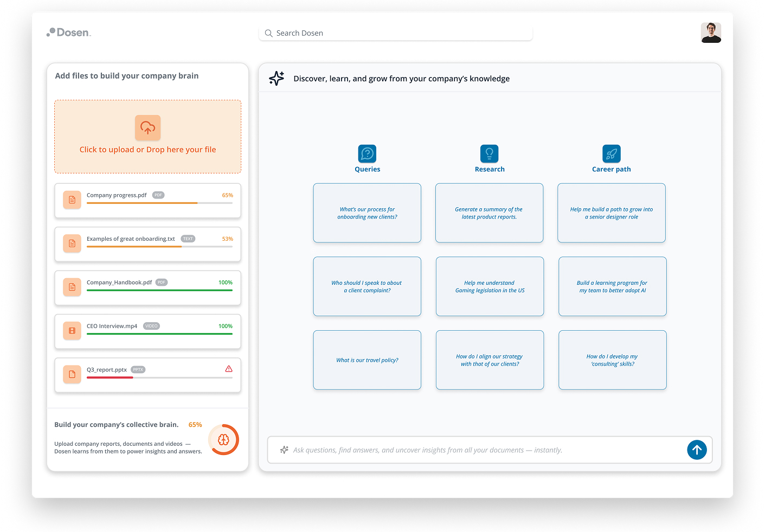Click the blue send arrow button
The image size is (765, 532).
[x=697, y=450]
